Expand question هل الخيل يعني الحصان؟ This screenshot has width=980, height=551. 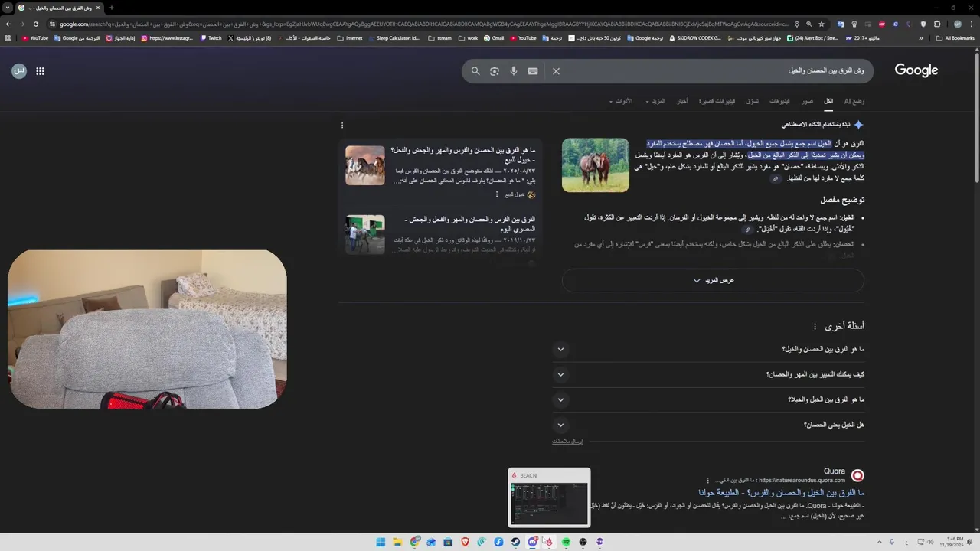[x=708, y=425]
